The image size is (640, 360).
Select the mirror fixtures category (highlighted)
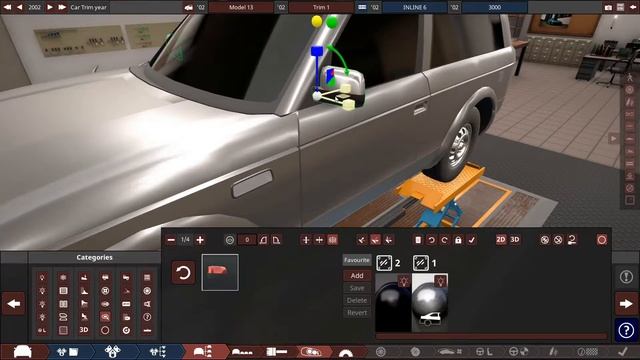click(105, 317)
